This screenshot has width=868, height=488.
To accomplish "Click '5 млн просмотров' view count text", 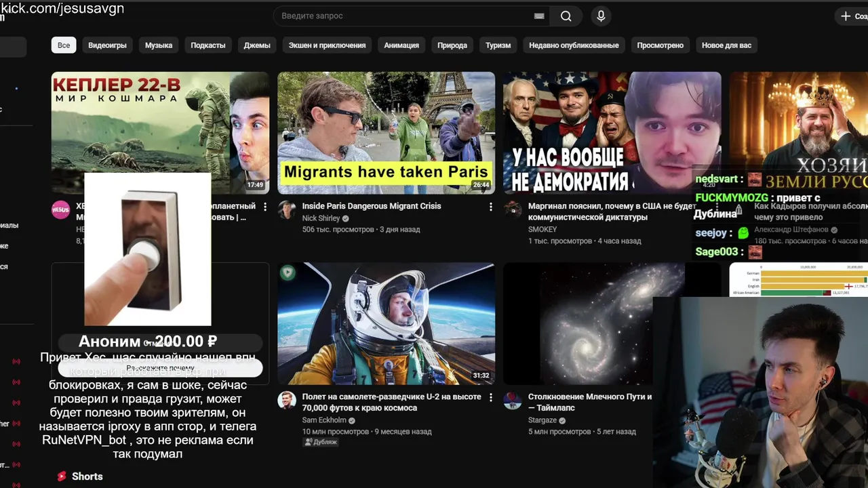I will click(559, 432).
